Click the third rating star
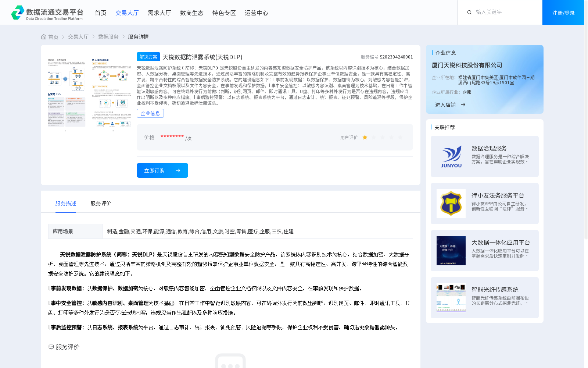This screenshot has height=368, width=588. 383,137
